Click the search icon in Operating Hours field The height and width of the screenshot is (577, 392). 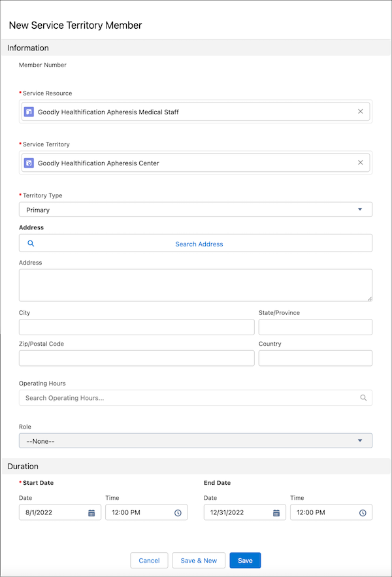363,397
